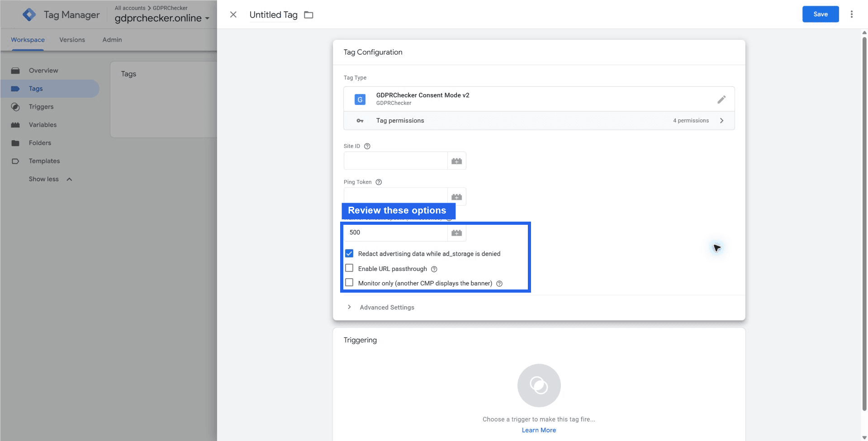868x441 pixels.
Task: Click the Tag Configuration heading
Action: tap(373, 52)
